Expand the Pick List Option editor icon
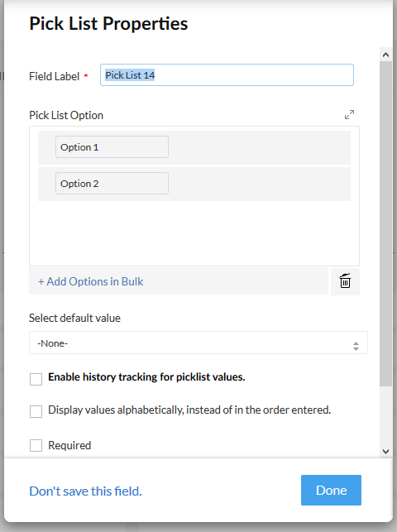Image resolution: width=397 pixels, height=532 pixels. pos(349,115)
